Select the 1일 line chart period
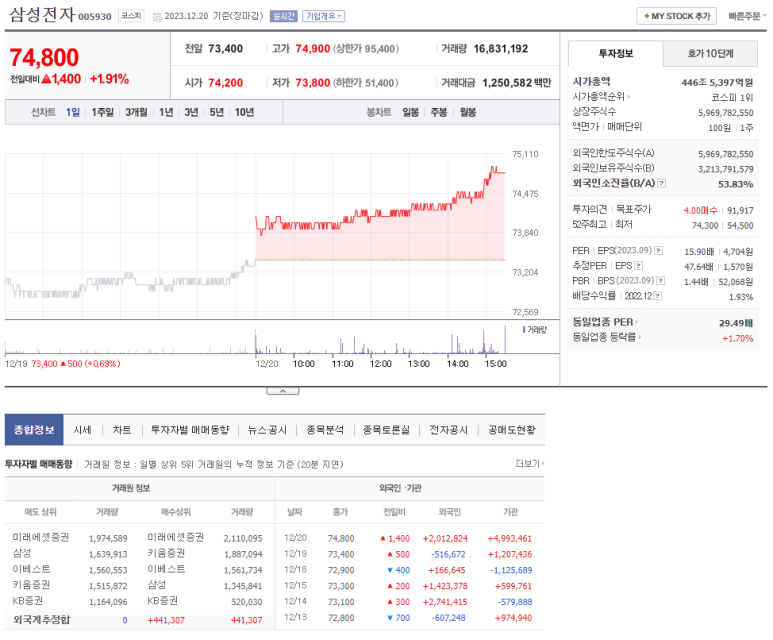Image resolution: width=773 pixels, height=640 pixels. coord(72,112)
